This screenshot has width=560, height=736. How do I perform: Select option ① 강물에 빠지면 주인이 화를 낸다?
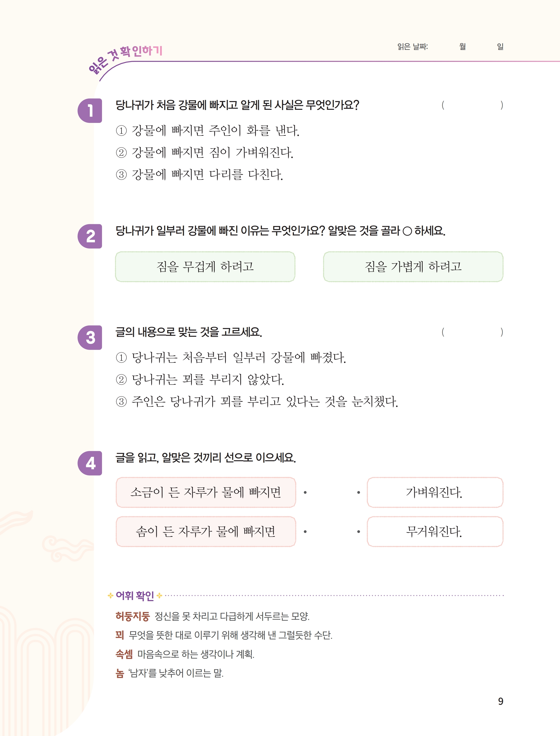[x=207, y=130]
